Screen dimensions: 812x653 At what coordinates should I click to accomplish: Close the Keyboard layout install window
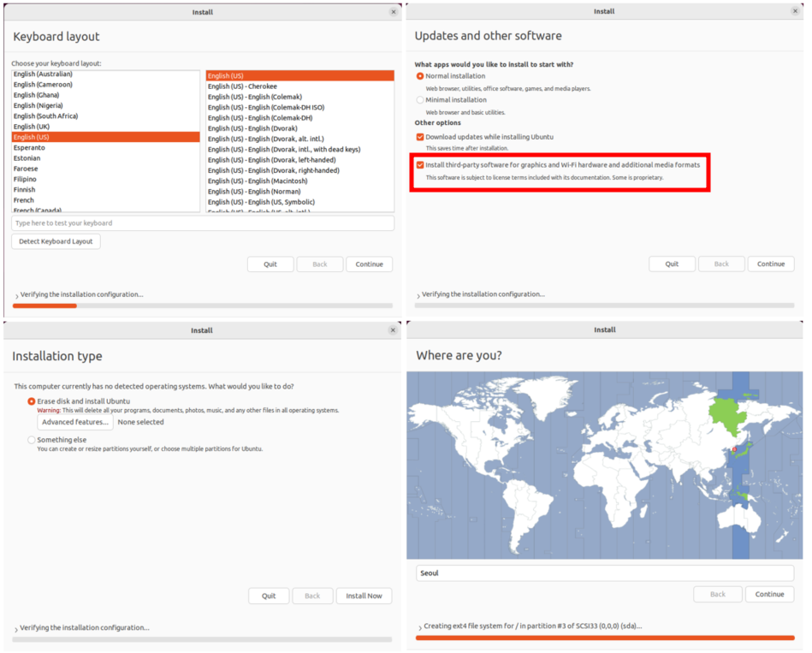(x=393, y=12)
